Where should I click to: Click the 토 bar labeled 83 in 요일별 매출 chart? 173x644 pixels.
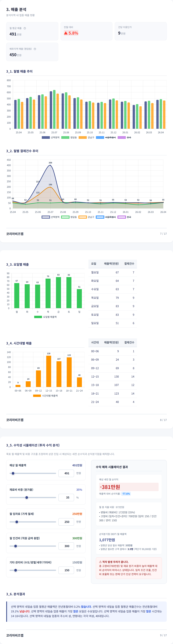pyautogui.click(x=69, y=292)
